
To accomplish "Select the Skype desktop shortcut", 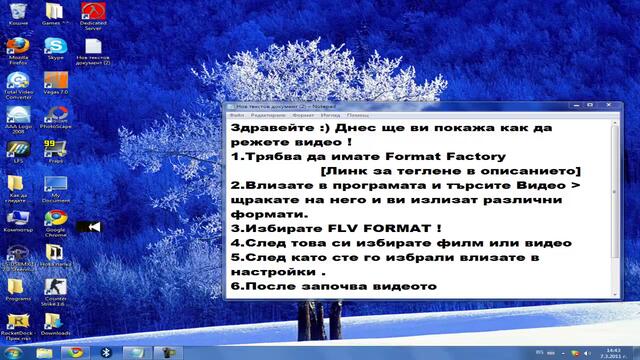I will click(56, 49).
